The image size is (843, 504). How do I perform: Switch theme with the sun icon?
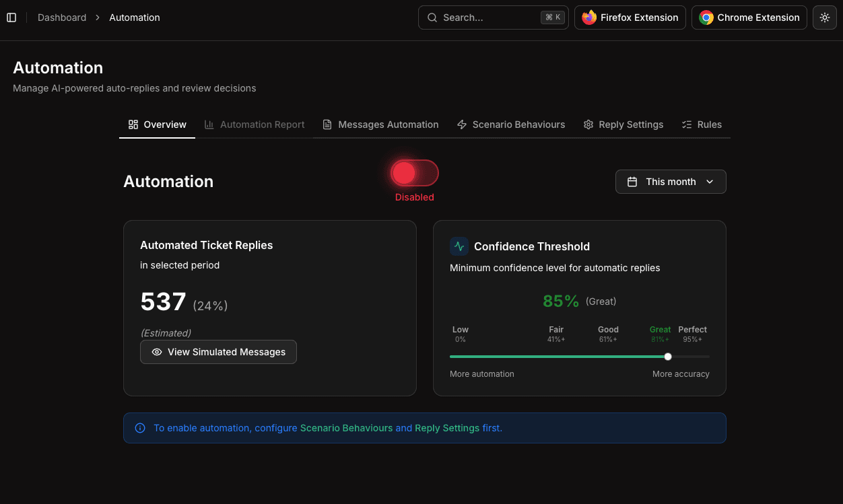point(825,17)
